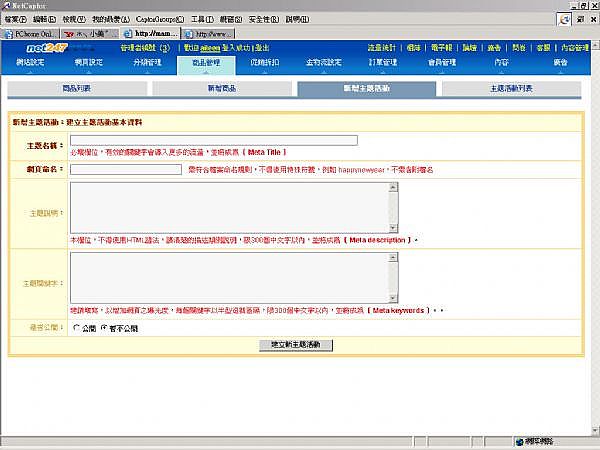Close current browser tab with the X button
The height and width of the screenshot is (450, 600).
593,19
